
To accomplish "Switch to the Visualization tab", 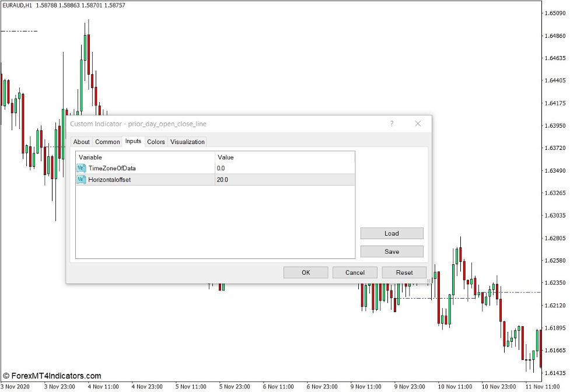I will [187, 142].
